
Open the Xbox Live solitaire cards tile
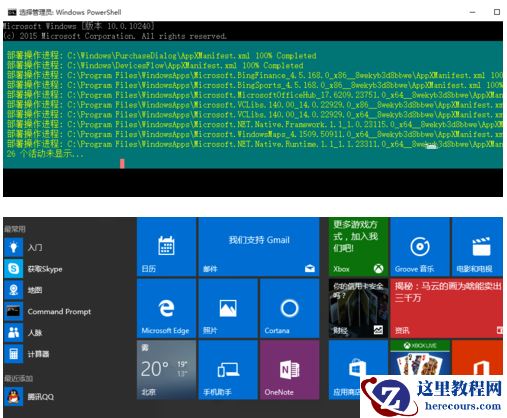(420, 358)
